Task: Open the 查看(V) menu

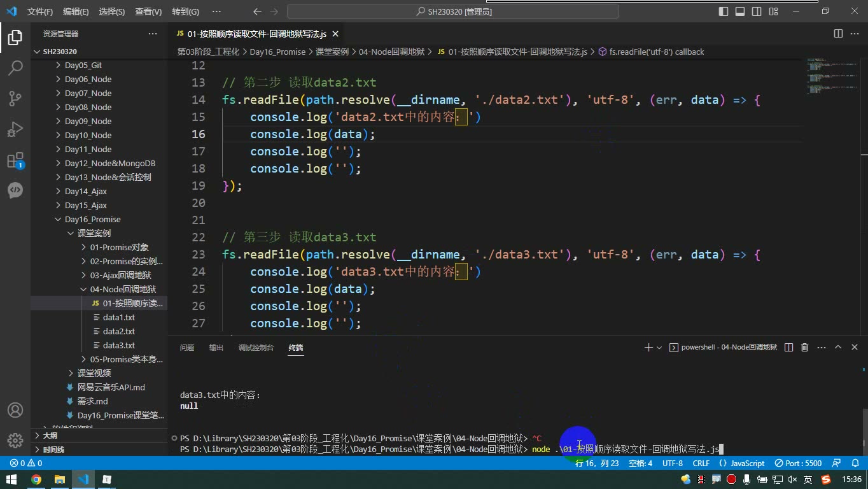Action: (x=148, y=11)
